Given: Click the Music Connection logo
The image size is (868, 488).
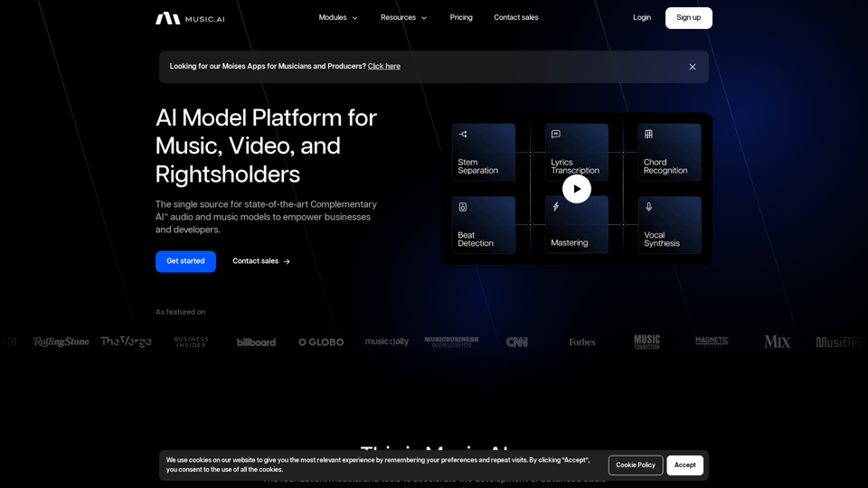Looking at the screenshot, I should pos(646,342).
